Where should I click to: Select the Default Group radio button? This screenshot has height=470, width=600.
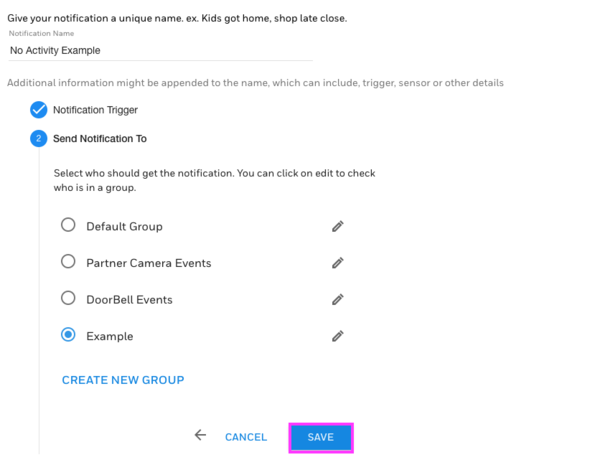(x=68, y=225)
